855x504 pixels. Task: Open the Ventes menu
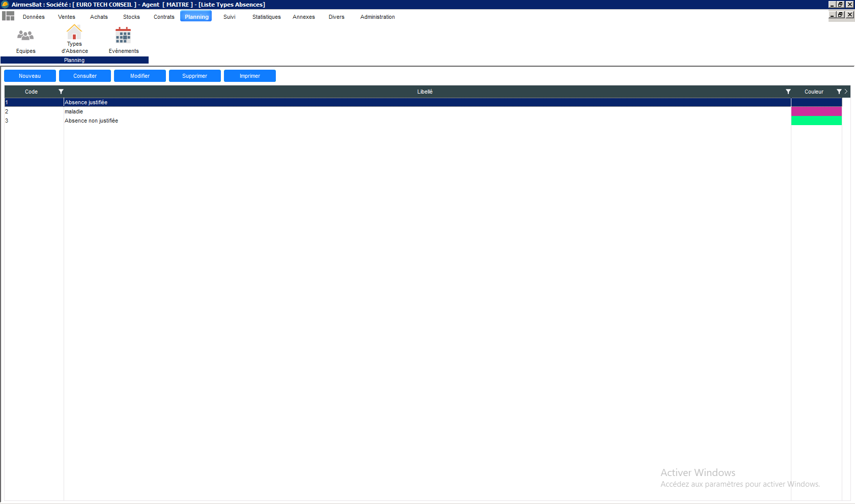tap(67, 17)
